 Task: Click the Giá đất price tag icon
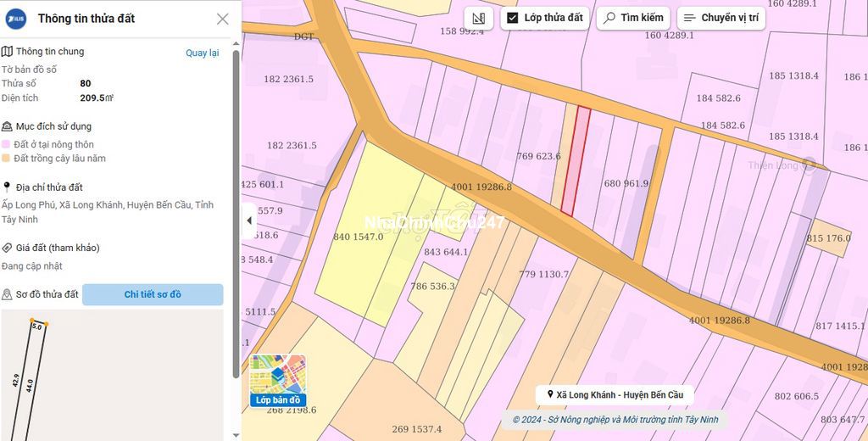(x=7, y=248)
